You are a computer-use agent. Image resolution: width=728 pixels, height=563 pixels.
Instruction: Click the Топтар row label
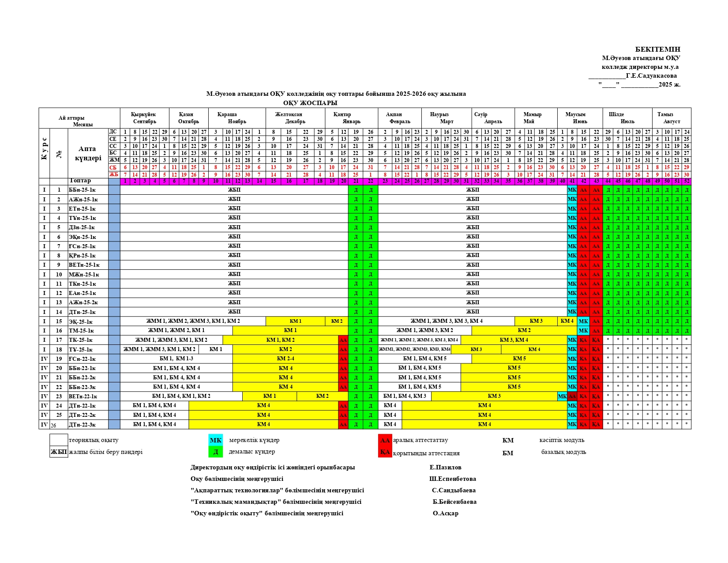pyautogui.click(x=80, y=181)
